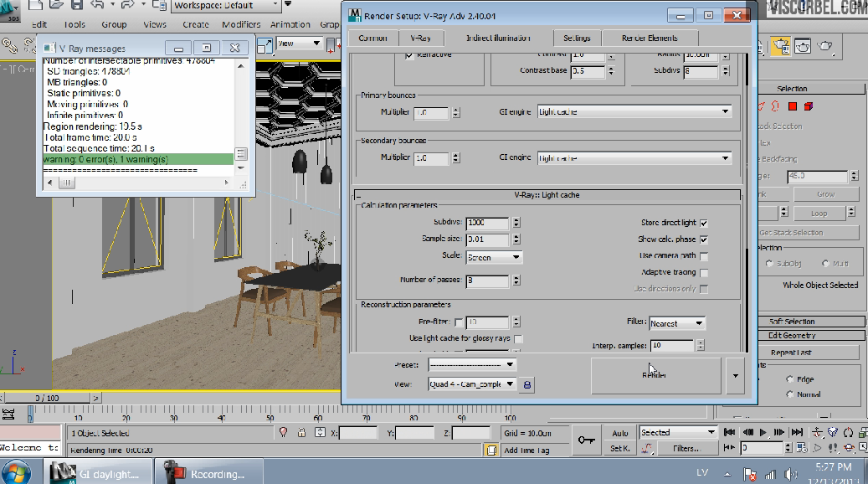868x484 pixels.
Task: Open render mode arrow beside Render button
Action: (x=735, y=375)
